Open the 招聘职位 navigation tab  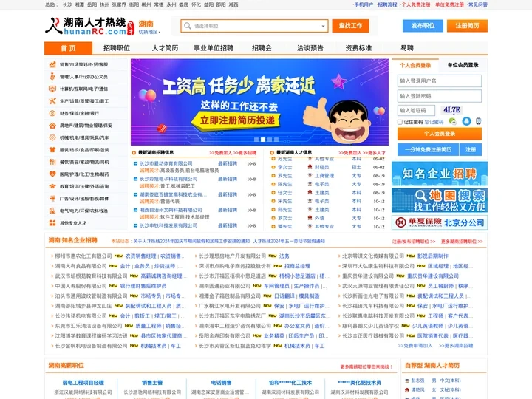click(117, 48)
